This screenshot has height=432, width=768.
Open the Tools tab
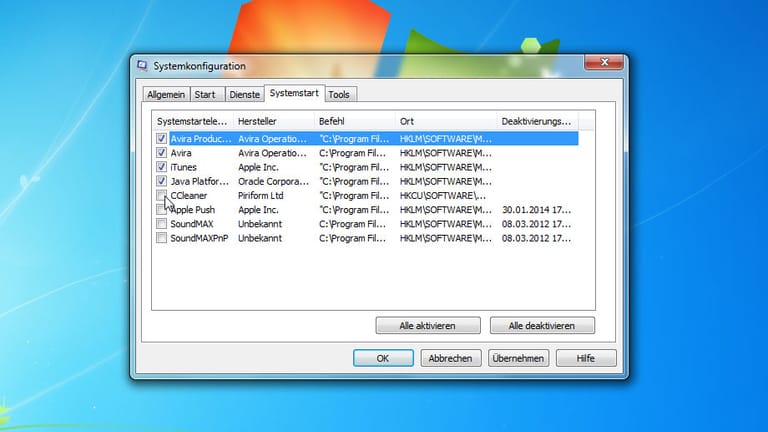click(x=339, y=95)
